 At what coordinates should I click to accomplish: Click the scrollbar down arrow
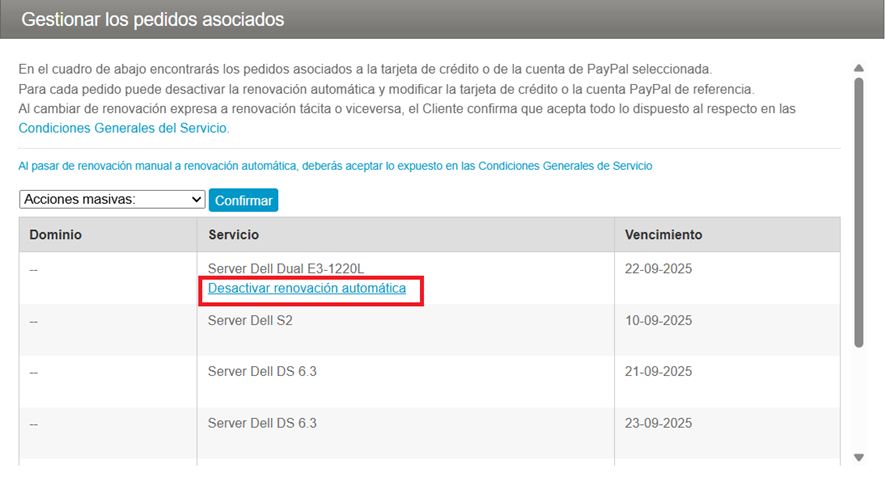click(859, 457)
